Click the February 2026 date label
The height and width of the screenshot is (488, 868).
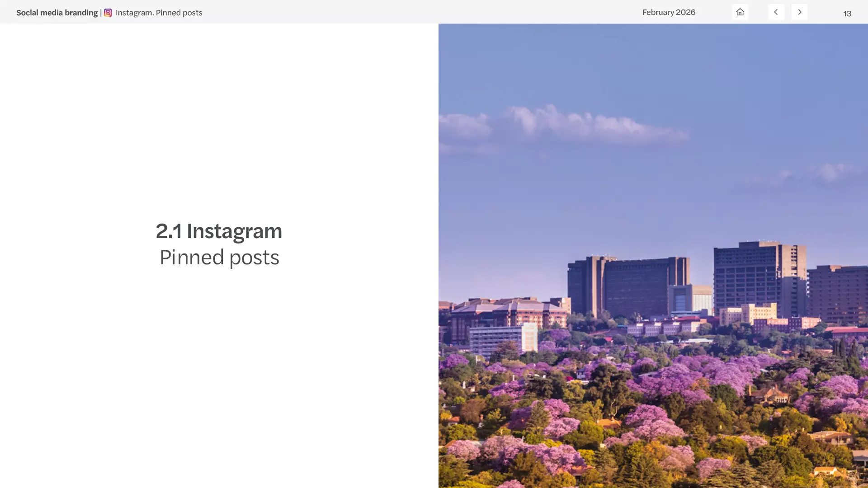pyautogui.click(x=669, y=12)
